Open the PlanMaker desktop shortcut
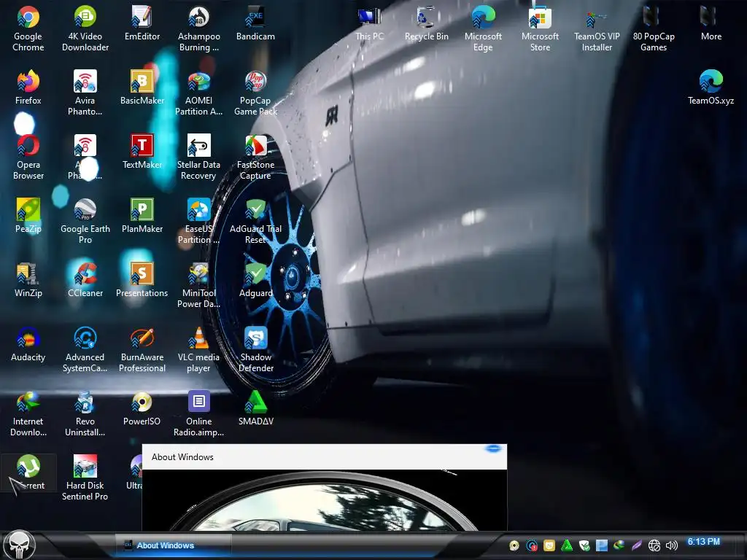The height and width of the screenshot is (560, 747). [142, 216]
